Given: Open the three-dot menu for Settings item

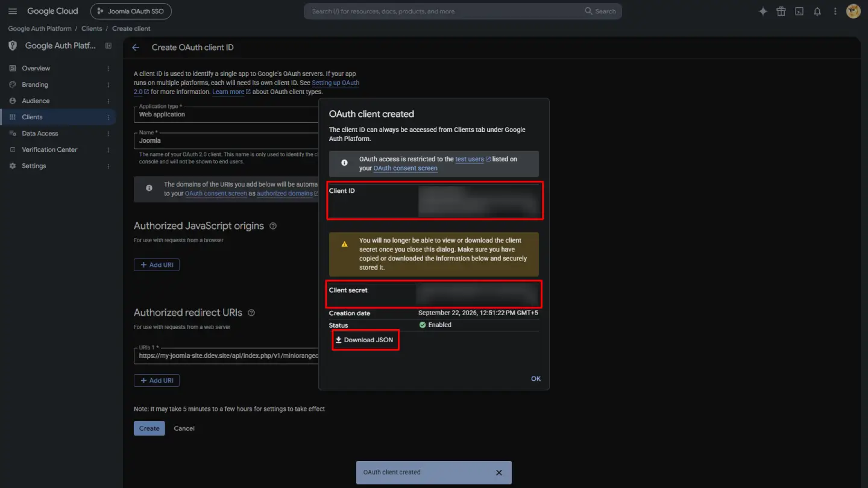Looking at the screenshot, I should 108,166.
